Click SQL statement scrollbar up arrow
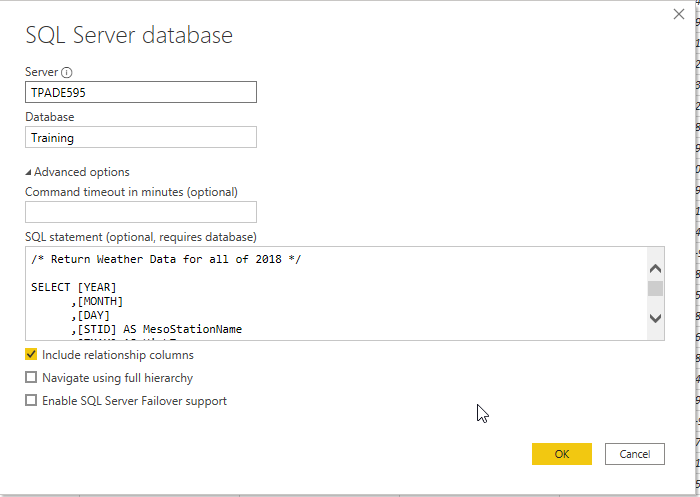The height and width of the screenshot is (497, 700). point(655,269)
